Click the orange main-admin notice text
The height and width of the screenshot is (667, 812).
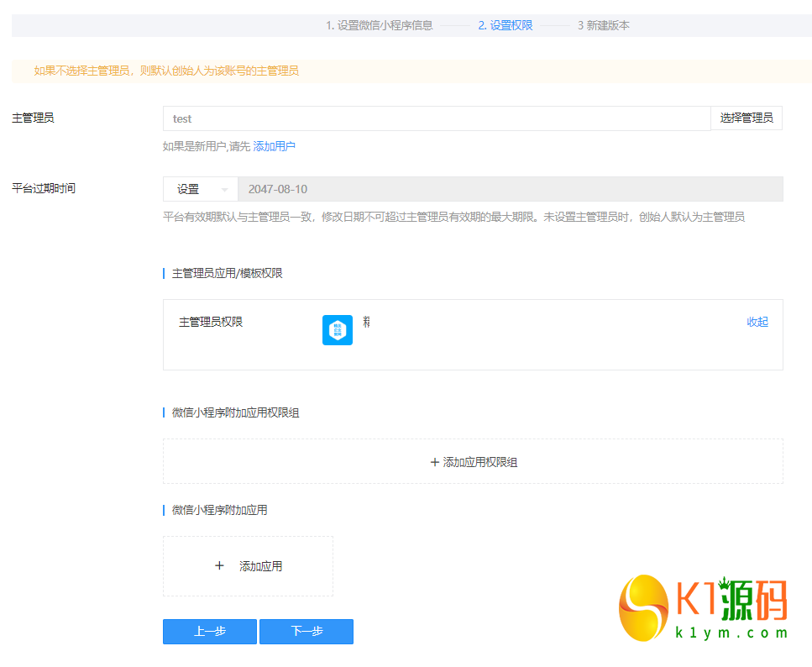coord(166,71)
